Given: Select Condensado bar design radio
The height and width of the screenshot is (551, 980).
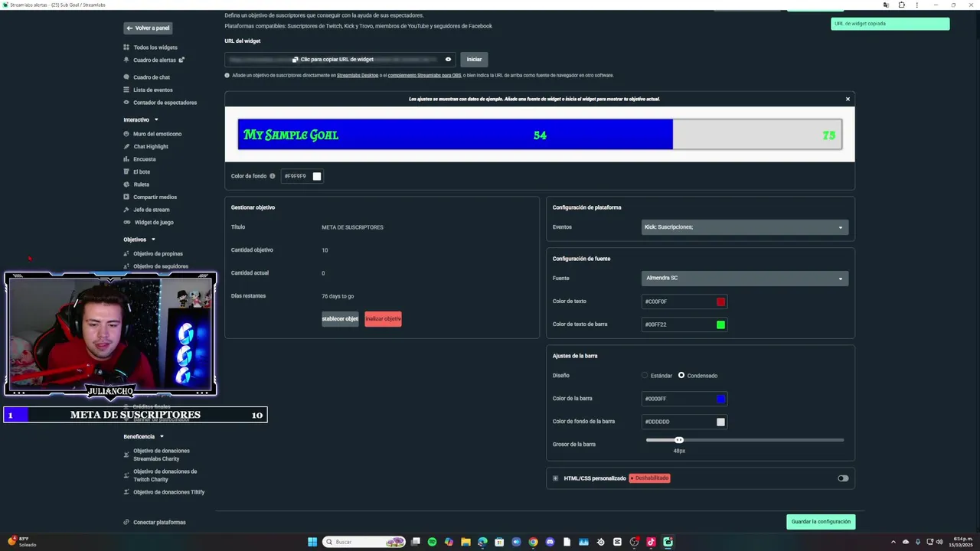Looking at the screenshot, I should point(681,376).
